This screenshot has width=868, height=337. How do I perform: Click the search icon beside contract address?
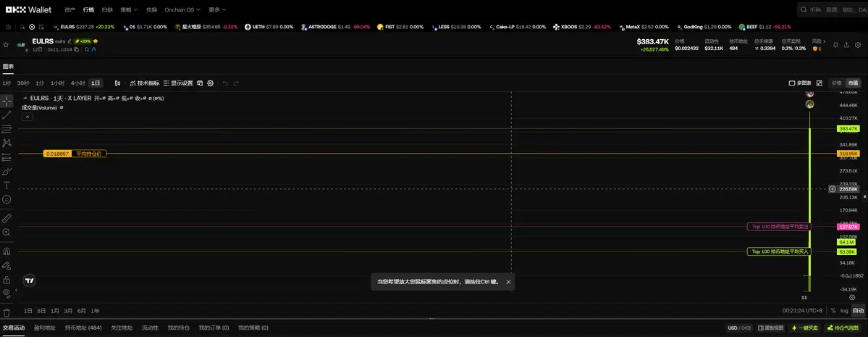(x=87, y=49)
